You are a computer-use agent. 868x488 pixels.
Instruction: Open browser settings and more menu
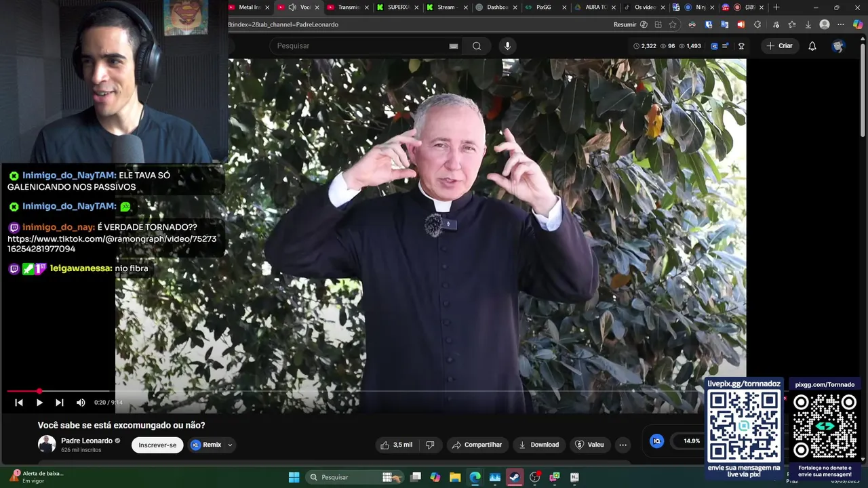[842, 24]
